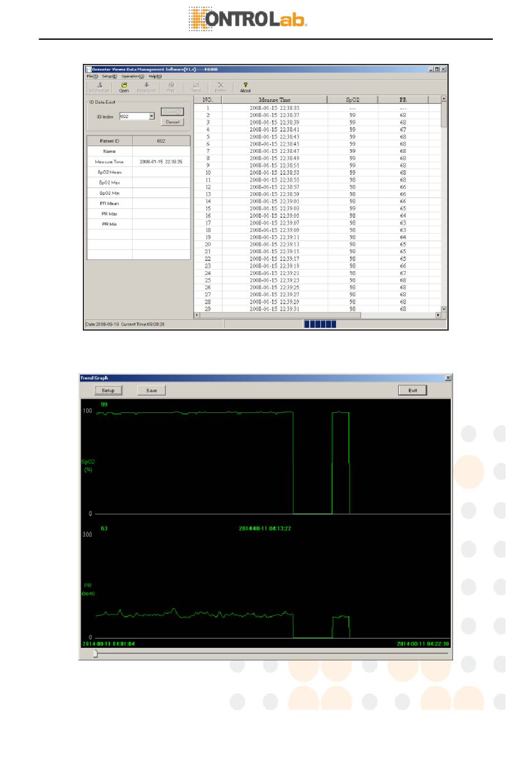Click the Open toolbar icon
The height and width of the screenshot is (759, 532).
point(124,87)
